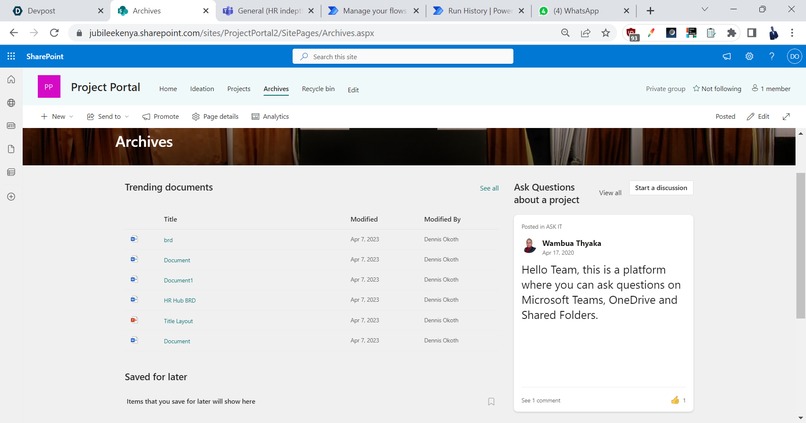Open Analytics in the command bar
The width and height of the screenshot is (806, 423).
(270, 117)
